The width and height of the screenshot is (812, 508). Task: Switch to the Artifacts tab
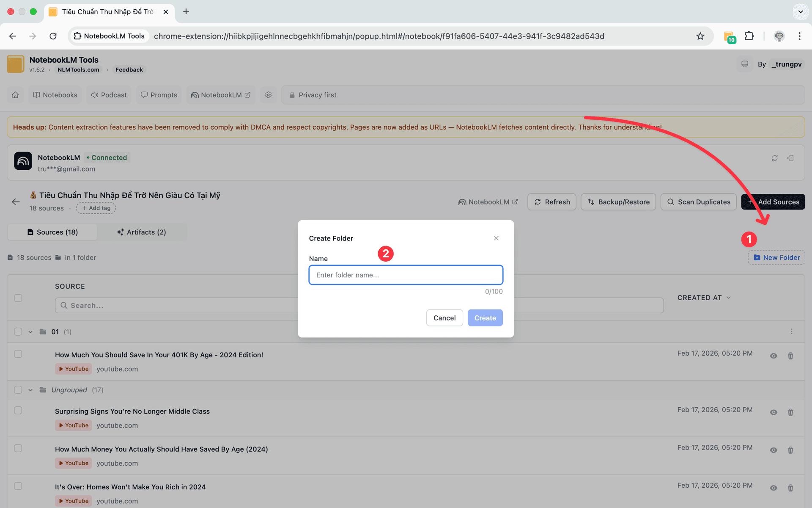[142, 232]
